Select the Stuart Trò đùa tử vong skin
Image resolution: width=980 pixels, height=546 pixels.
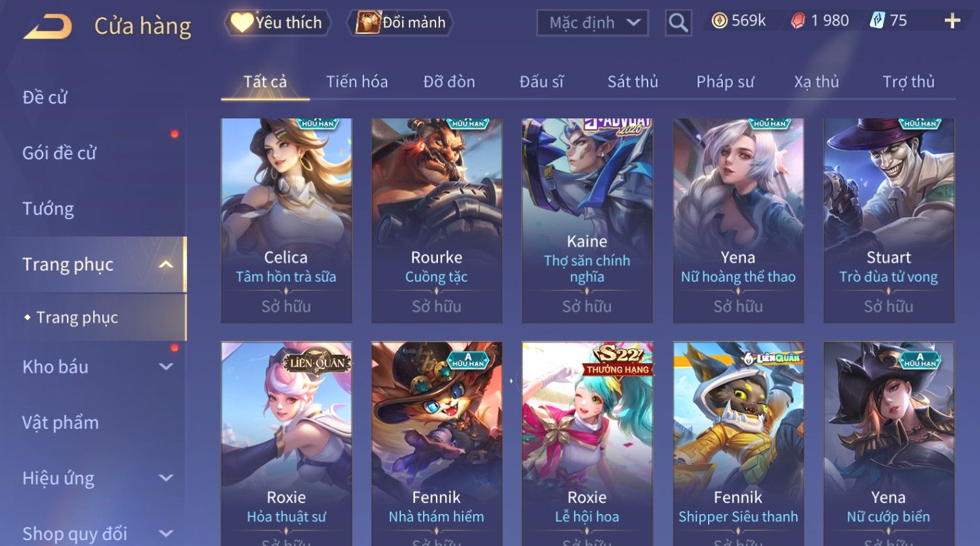[x=889, y=221]
